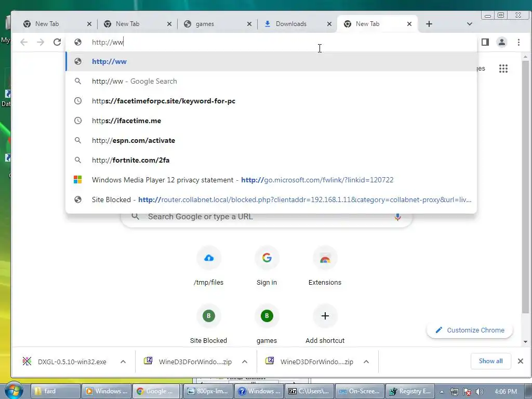Click the Search Google or type URL box

pos(267,217)
